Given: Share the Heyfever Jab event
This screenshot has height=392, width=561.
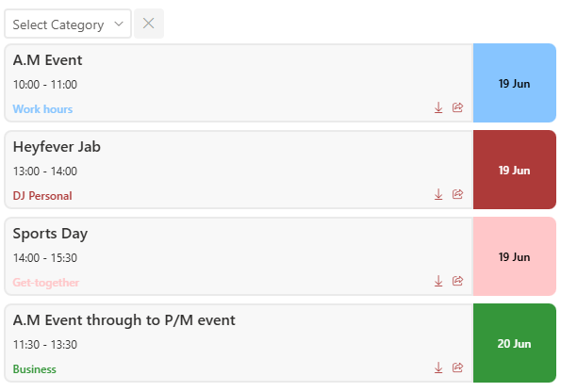Looking at the screenshot, I should click(457, 194).
